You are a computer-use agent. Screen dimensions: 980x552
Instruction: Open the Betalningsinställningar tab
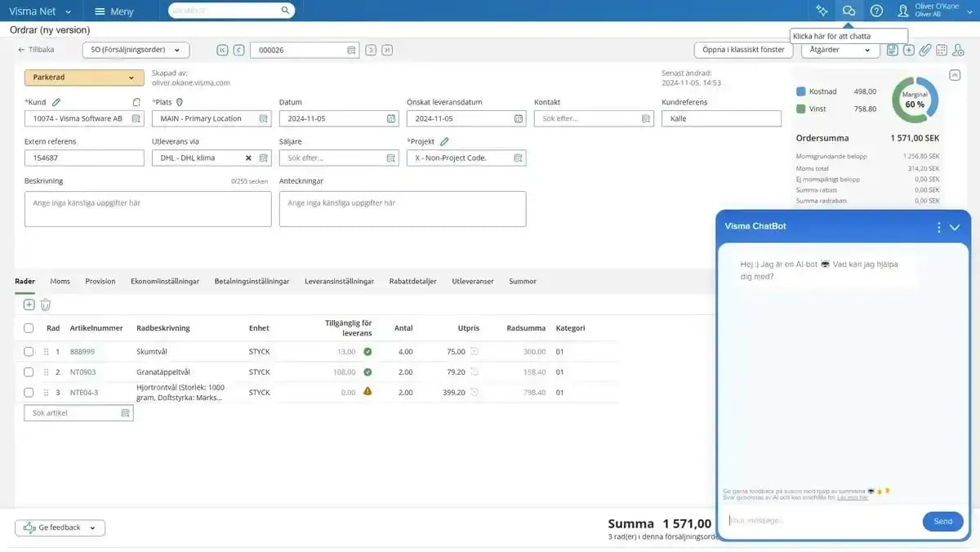click(252, 281)
